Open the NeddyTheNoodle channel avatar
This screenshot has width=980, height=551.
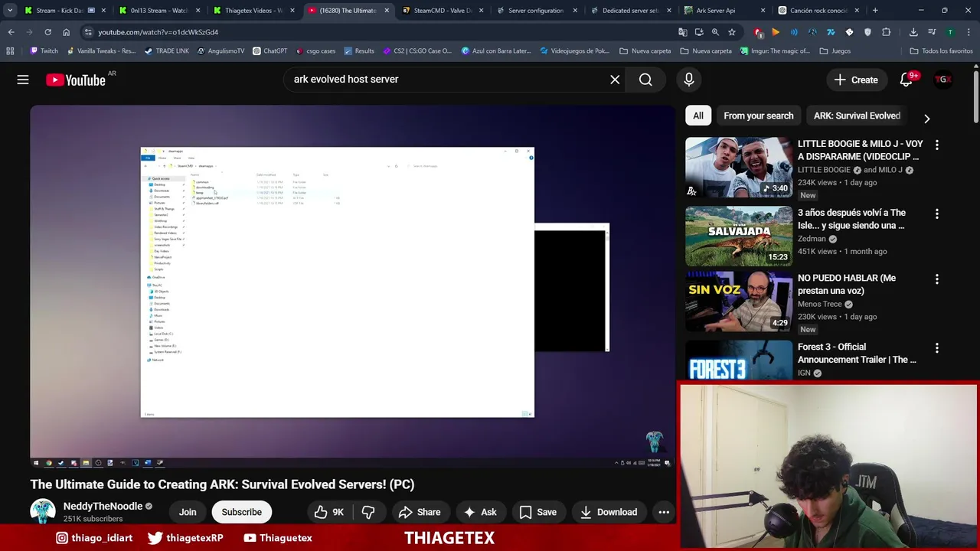click(43, 511)
